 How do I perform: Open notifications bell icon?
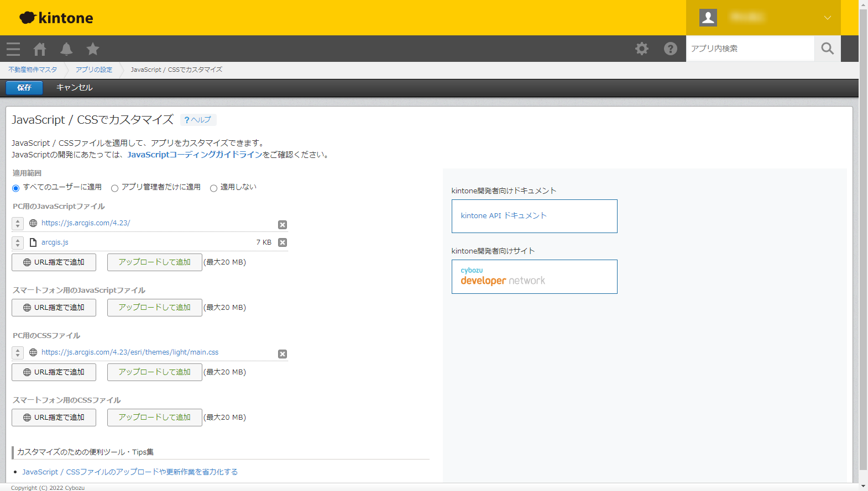click(x=66, y=49)
